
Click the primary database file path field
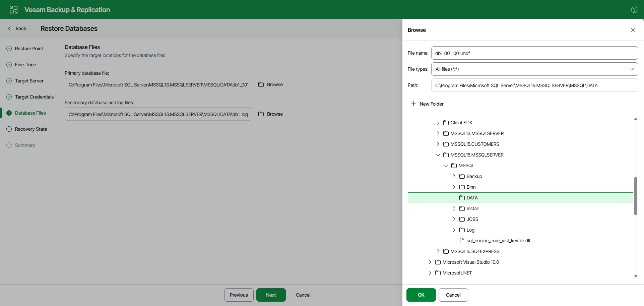(158, 84)
